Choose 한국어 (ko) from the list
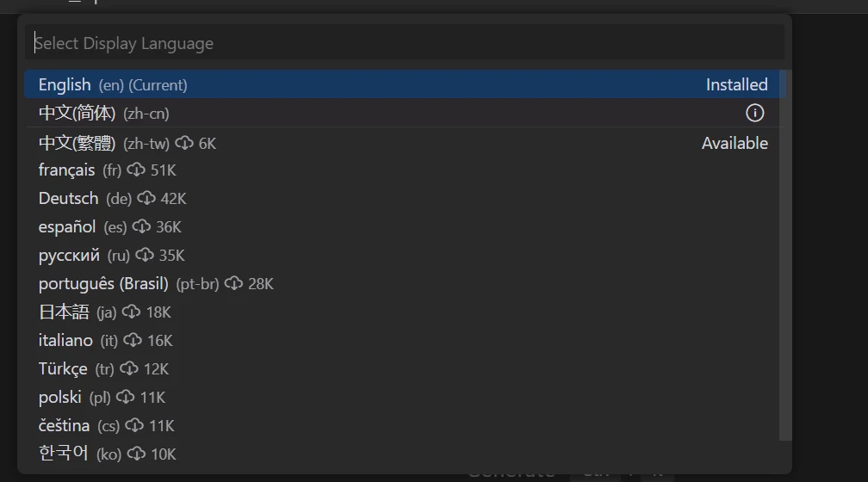The image size is (868, 482). coord(405,454)
